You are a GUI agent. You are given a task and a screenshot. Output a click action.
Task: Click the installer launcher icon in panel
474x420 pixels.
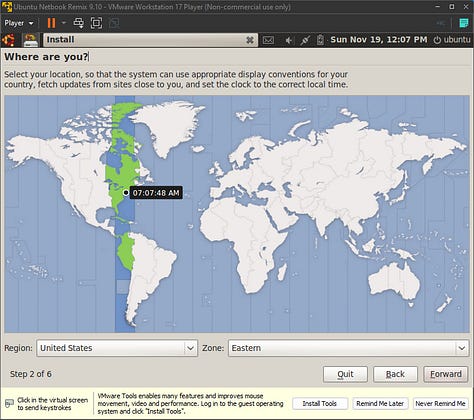[x=30, y=40]
